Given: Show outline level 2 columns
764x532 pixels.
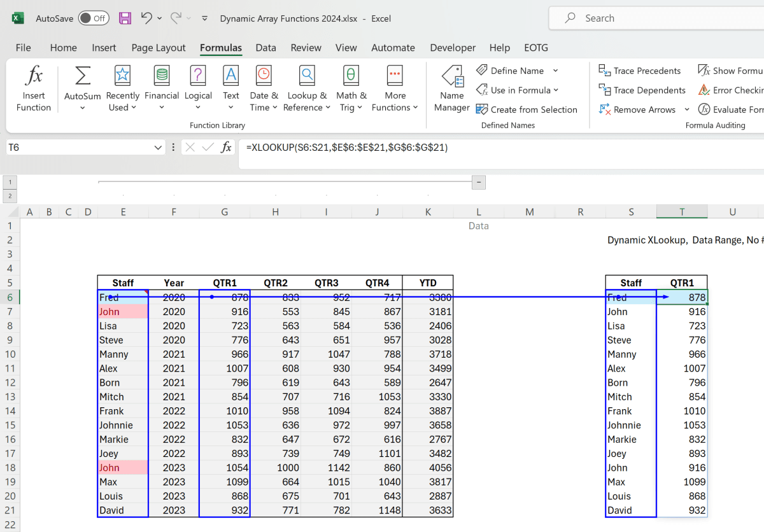Looking at the screenshot, I should pos(10,196).
